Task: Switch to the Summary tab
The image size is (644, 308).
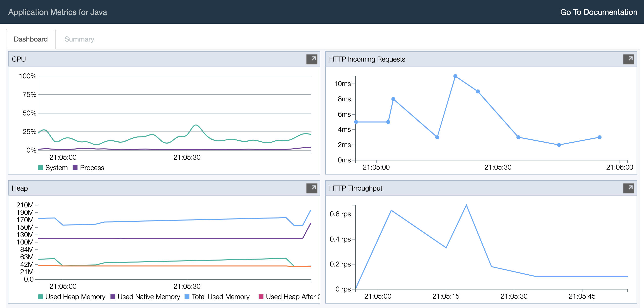Action: click(79, 39)
